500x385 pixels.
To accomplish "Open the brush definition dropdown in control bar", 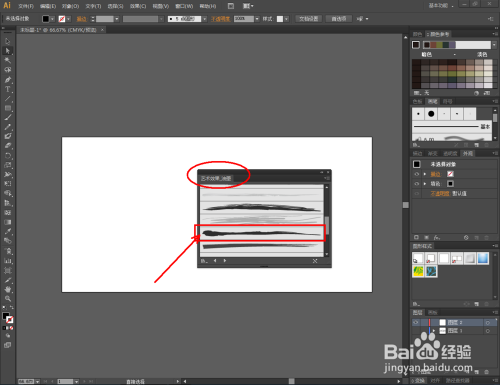I will pos(204,19).
